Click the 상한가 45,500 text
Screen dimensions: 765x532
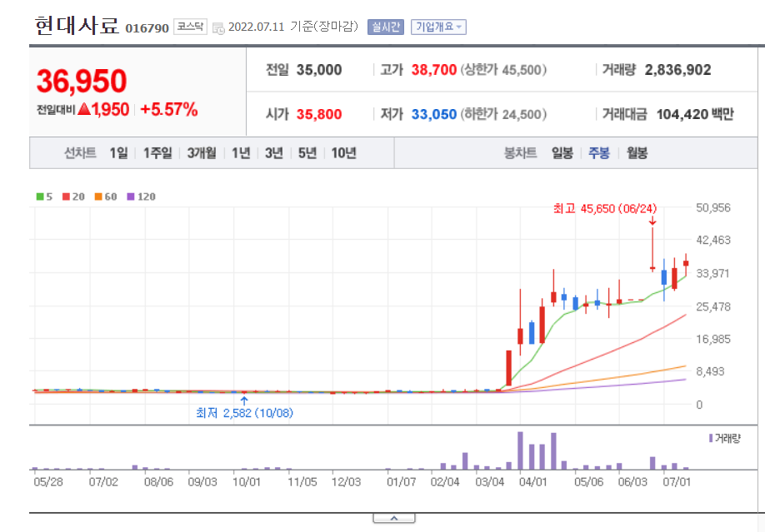coord(503,70)
